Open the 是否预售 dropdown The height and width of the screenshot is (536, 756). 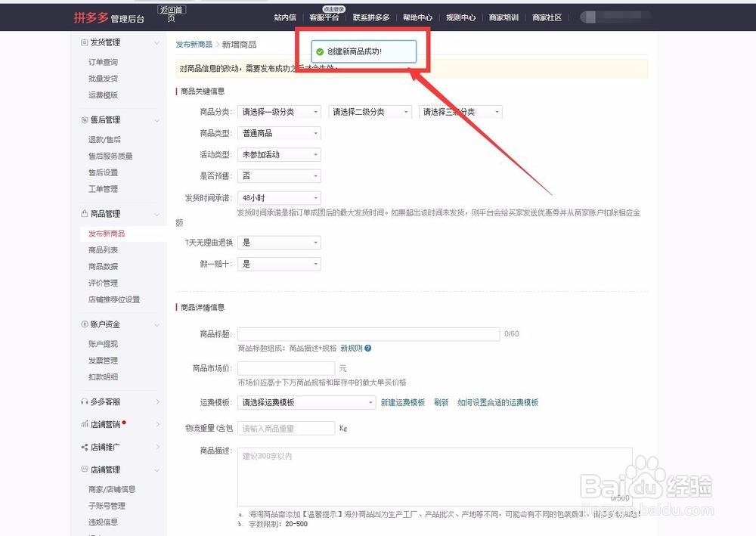point(279,176)
